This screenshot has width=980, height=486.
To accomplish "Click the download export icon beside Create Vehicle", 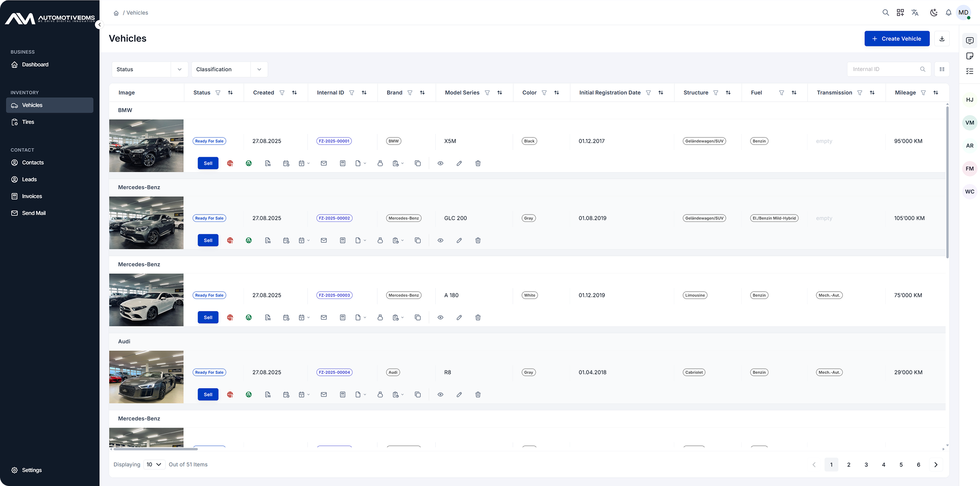I will tap(942, 39).
